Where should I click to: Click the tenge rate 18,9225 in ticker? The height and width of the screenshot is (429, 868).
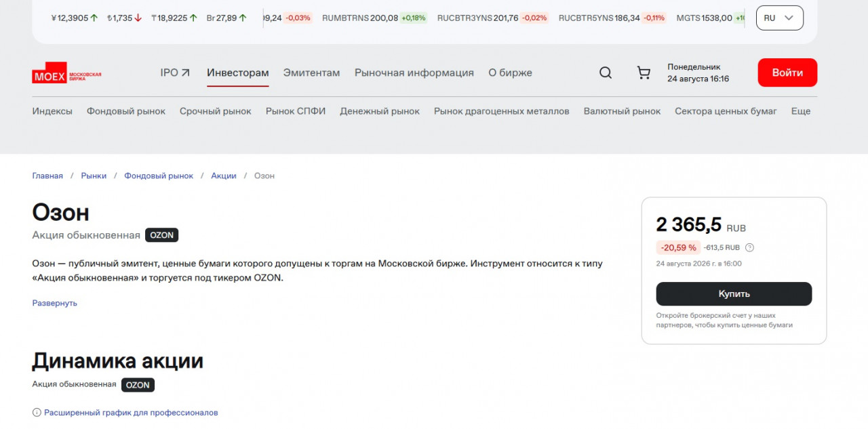point(174,18)
